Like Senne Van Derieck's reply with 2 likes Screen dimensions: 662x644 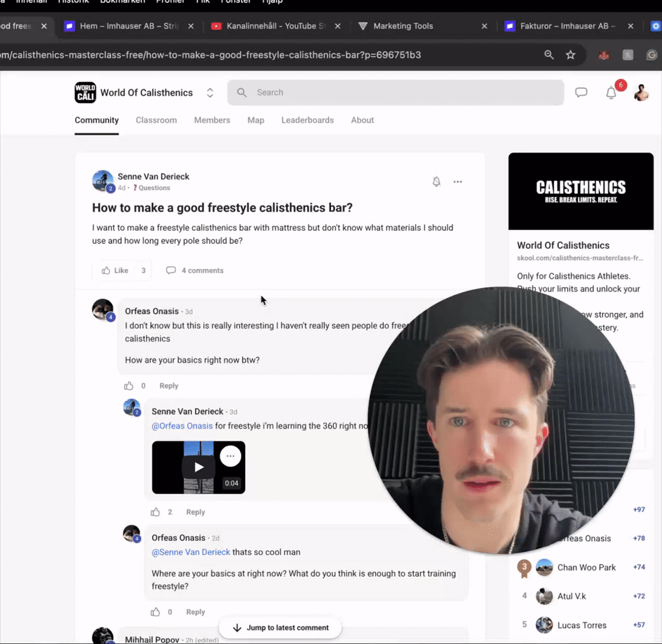155,512
